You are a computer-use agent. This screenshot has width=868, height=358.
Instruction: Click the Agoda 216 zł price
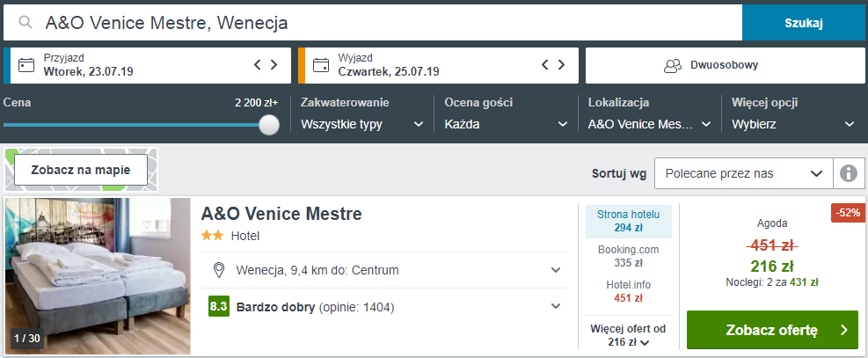[x=772, y=267]
